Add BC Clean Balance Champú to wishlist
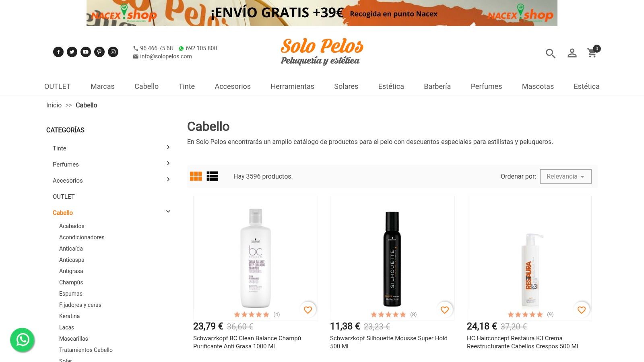Image resolution: width=644 pixels, height=362 pixels. 308,310
